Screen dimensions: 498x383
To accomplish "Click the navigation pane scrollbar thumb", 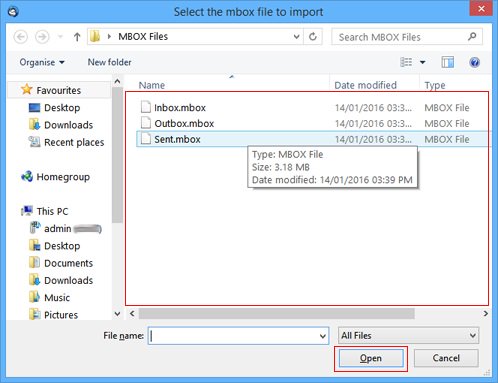I will click(x=117, y=155).
